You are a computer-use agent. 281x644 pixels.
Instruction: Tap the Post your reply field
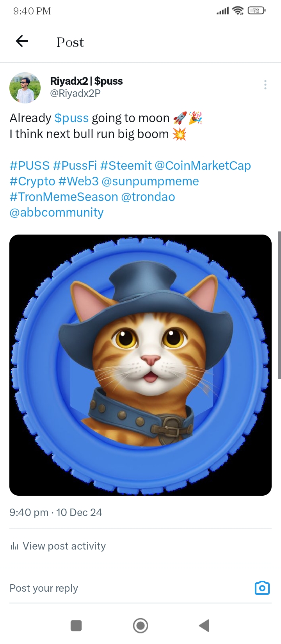click(x=129, y=588)
